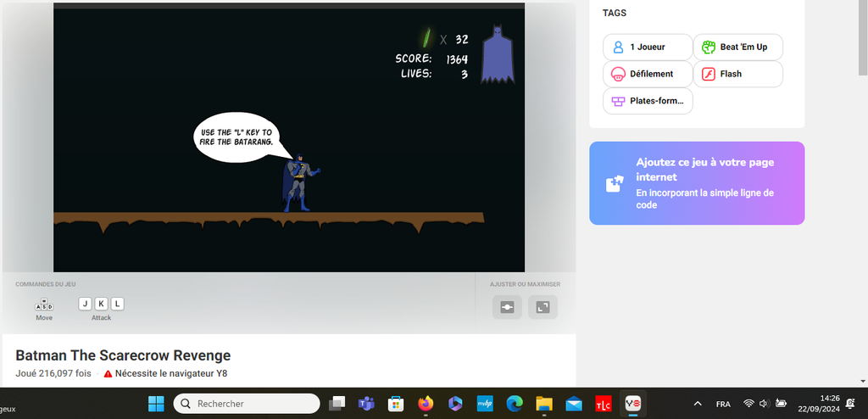This screenshot has height=419, width=868.
Task: Open the notification bell in the taskbar
Action: (x=849, y=404)
